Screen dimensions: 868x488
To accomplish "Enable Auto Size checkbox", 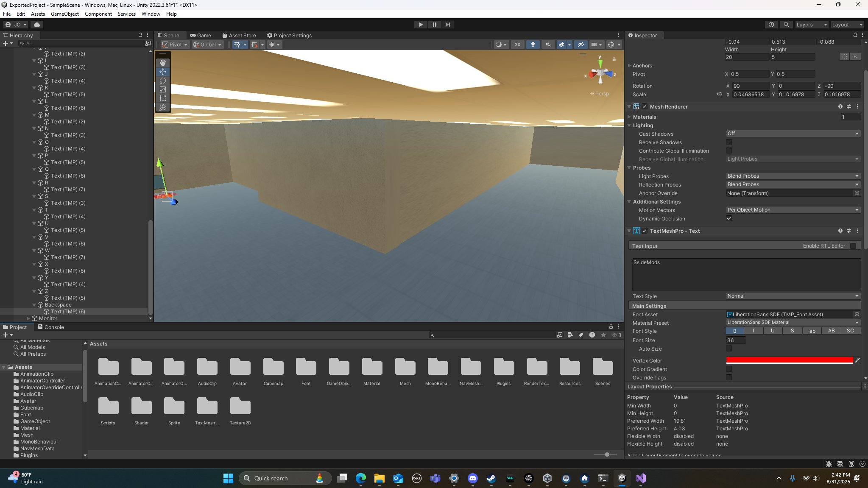I will tap(729, 349).
